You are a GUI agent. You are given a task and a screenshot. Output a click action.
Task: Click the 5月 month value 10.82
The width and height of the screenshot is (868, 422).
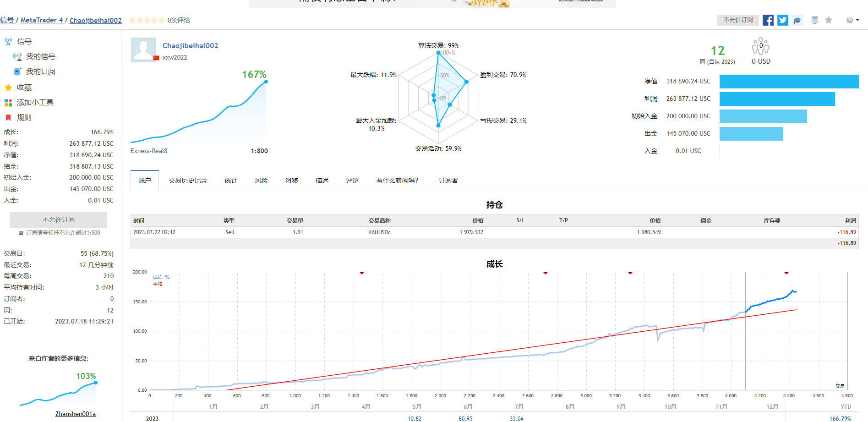[x=415, y=418]
